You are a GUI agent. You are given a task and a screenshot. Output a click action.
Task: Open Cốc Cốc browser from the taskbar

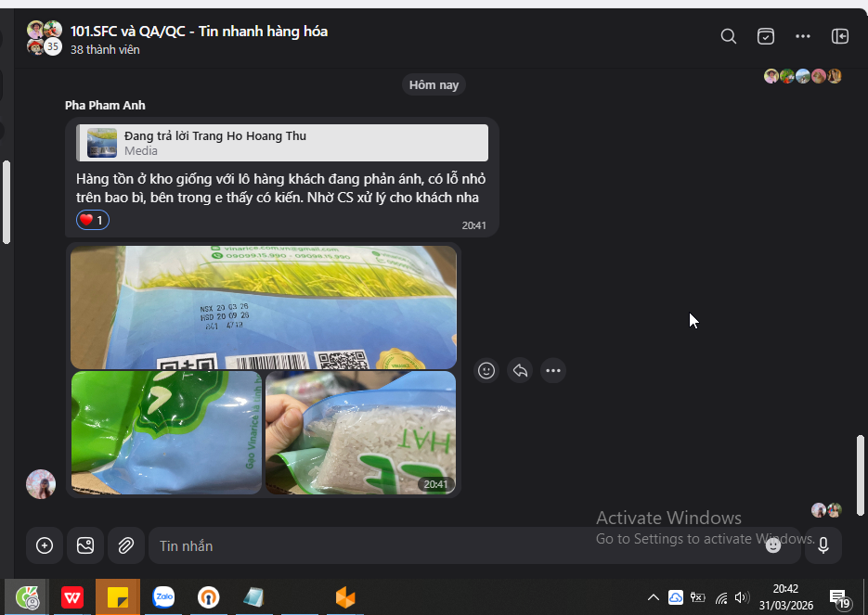click(x=27, y=597)
